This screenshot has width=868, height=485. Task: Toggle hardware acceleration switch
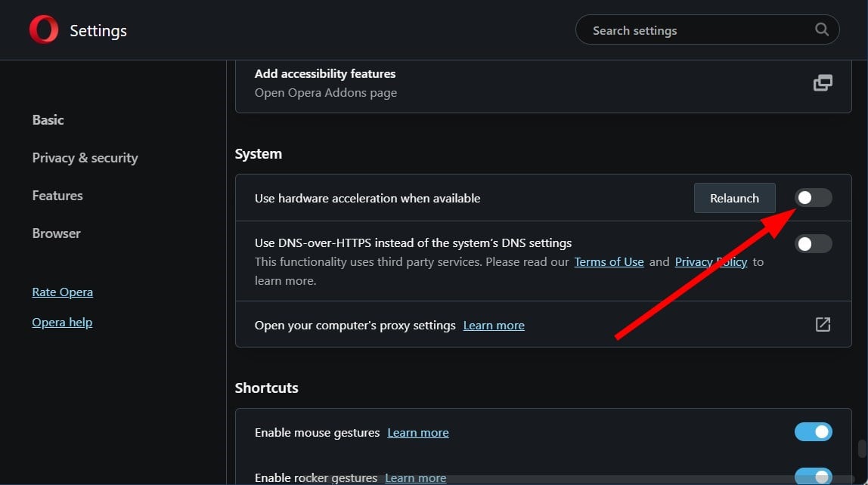(x=814, y=197)
